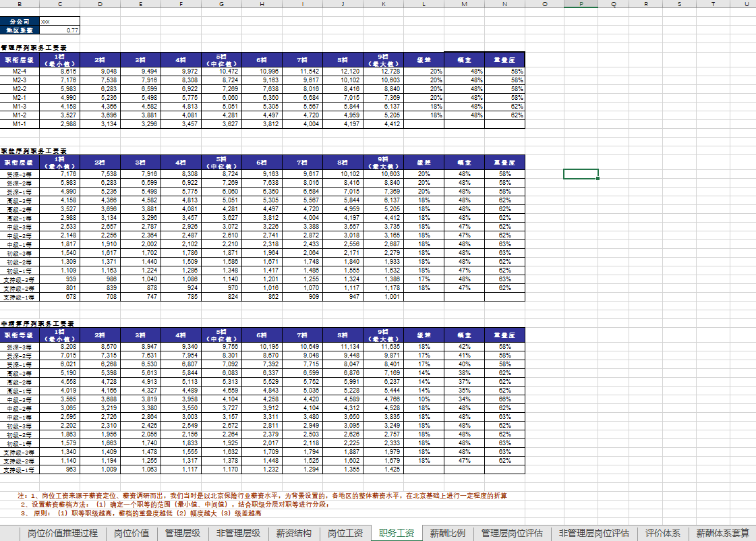Click the 42% range-width value cell

pos(464,347)
